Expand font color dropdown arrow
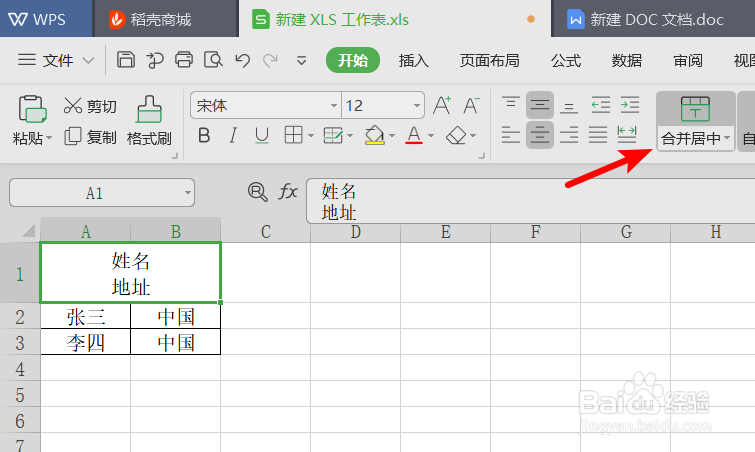The image size is (755, 452). pos(431,136)
